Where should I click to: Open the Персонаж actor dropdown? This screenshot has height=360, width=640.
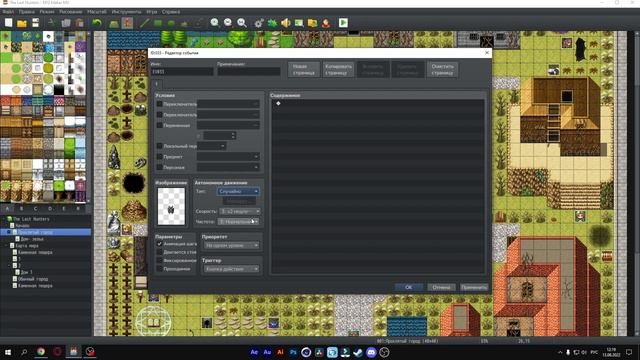pos(228,167)
